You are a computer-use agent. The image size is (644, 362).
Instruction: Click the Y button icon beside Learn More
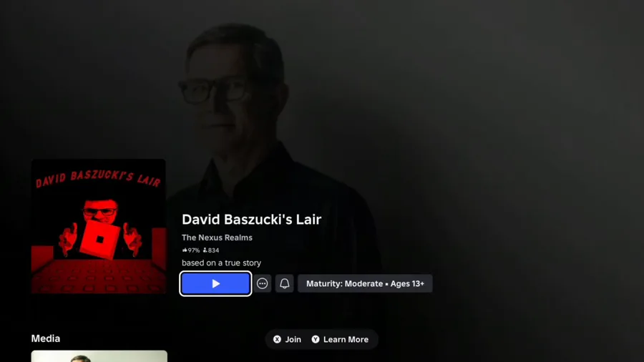pyautogui.click(x=316, y=339)
